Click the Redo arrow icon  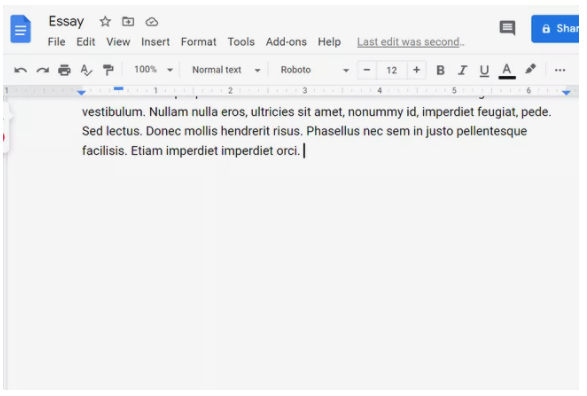[x=43, y=70]
